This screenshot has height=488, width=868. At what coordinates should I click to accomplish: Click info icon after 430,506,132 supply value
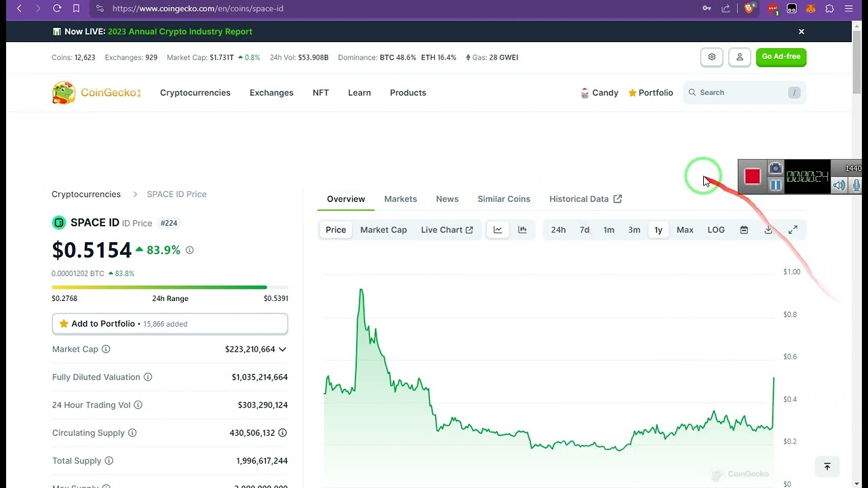282,432
